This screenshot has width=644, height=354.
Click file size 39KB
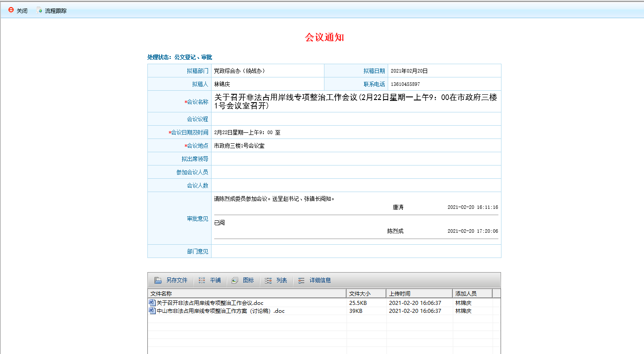pos(355,311)
